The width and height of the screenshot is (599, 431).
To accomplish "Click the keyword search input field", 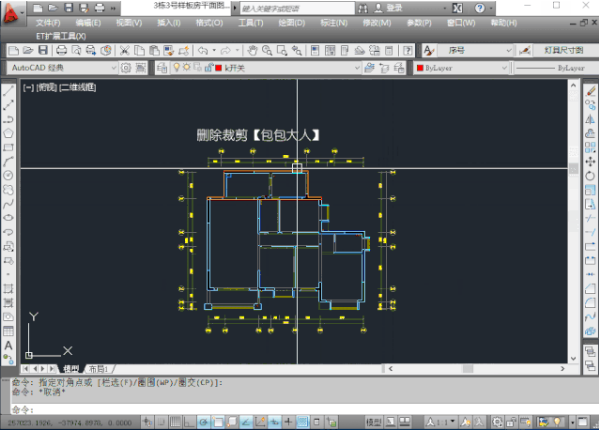I will (297, 8).
